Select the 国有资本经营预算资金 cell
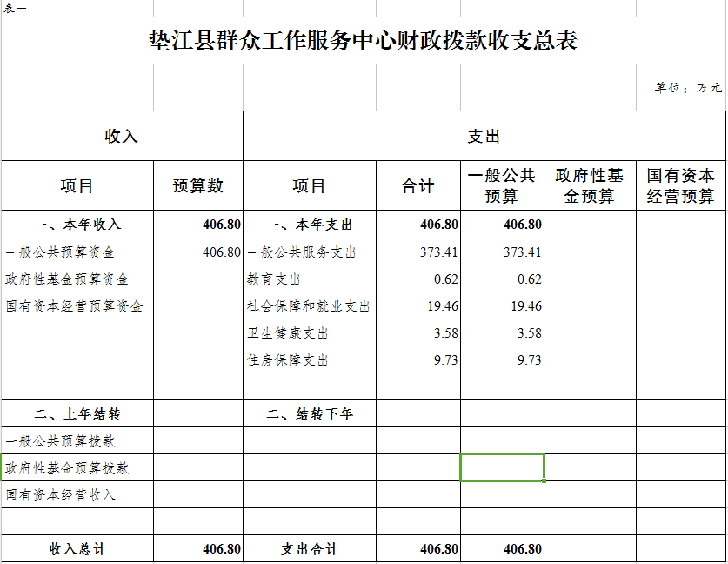This screenshot has height=564, width=728. [77, 306]
